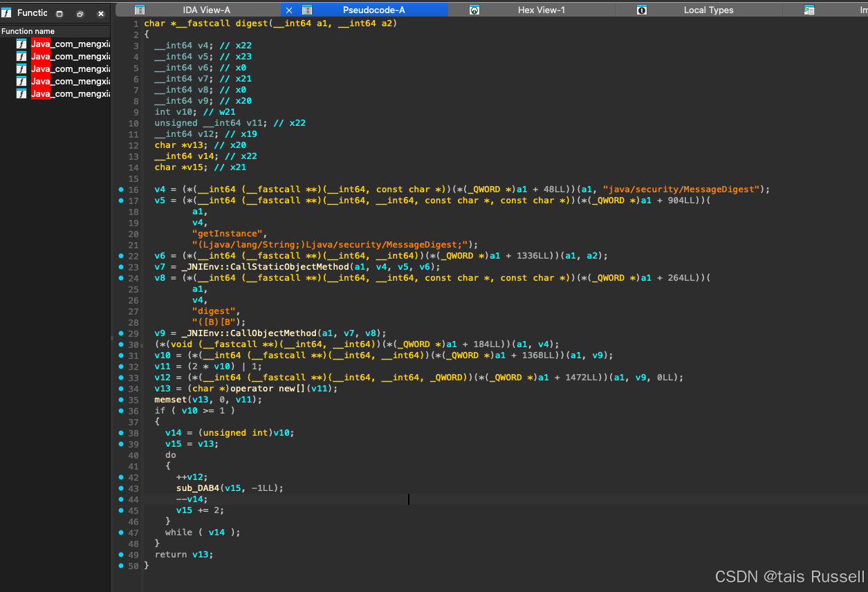Screen dimensions: 868x592
Task: Switch to the Local Types tab
Action: coord(708,10)
